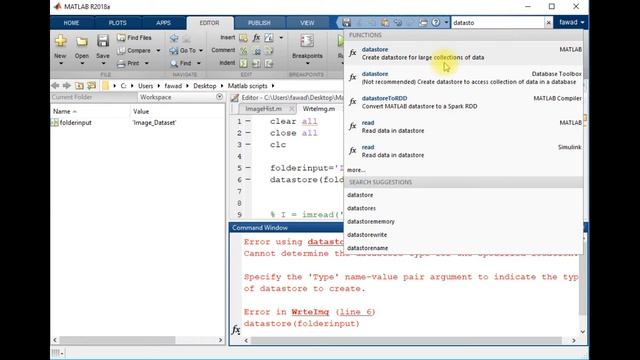The width and height of the screenshot is (640, 360).
Task: Close the ImageHist.m editor tab
Action: (291, 109)
